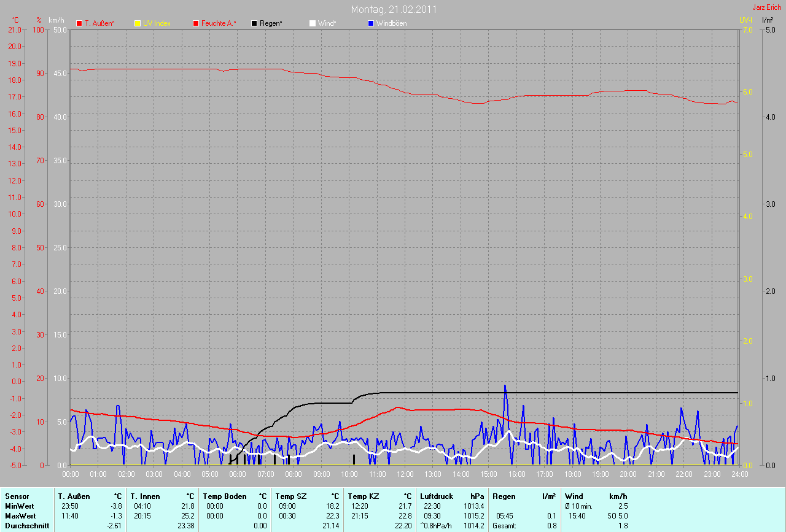786x532 pixels.
Task: Select the chart title Montag, 21.02.2011
Action: point(394,9)
